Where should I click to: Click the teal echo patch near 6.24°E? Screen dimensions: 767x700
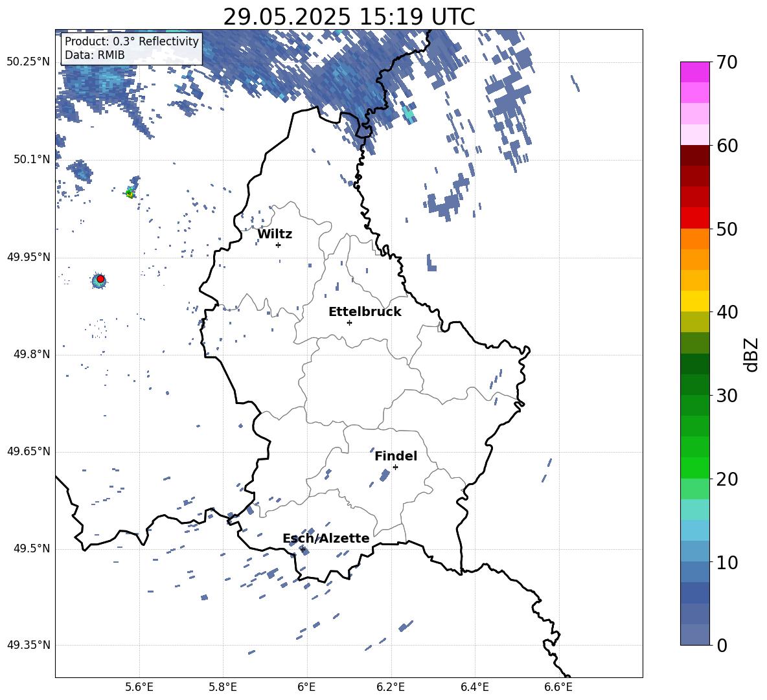coord(408,114)
